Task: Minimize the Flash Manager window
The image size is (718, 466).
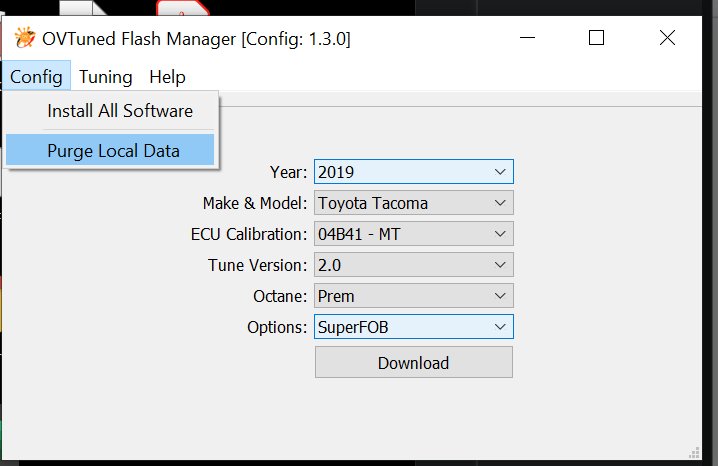Action: pyautogui.click(x=528, y=38)
